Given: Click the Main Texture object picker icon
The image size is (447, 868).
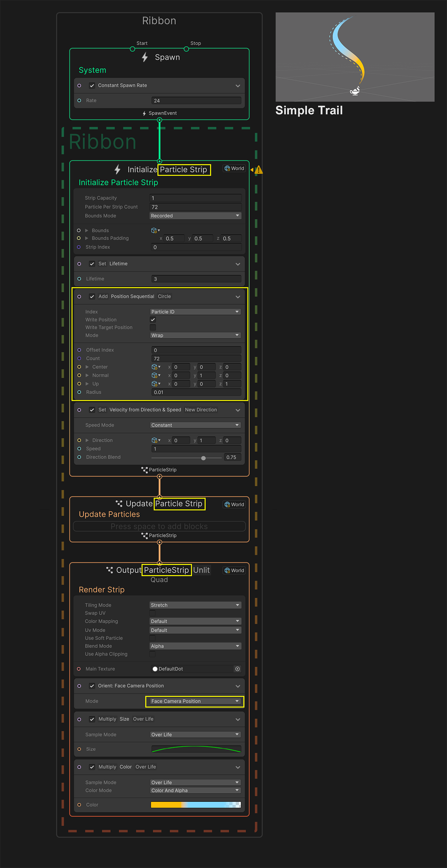Looking at the screenshot, I should (x=237, y=669).
